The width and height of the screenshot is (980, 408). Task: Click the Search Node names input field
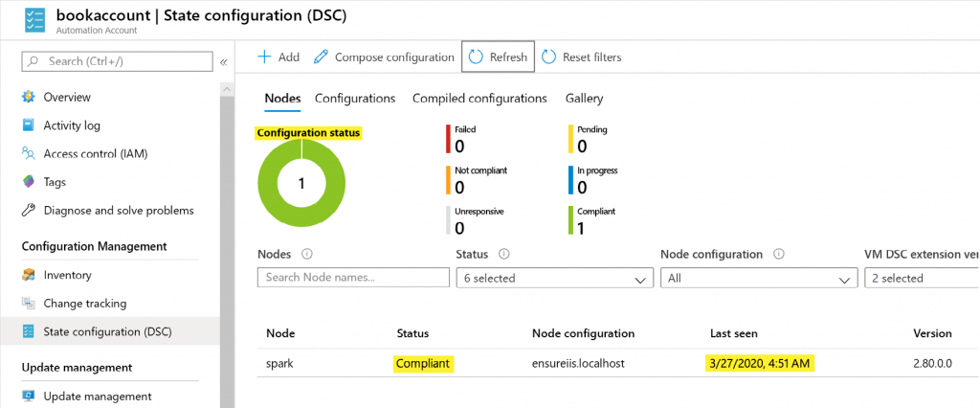[353, 278]
